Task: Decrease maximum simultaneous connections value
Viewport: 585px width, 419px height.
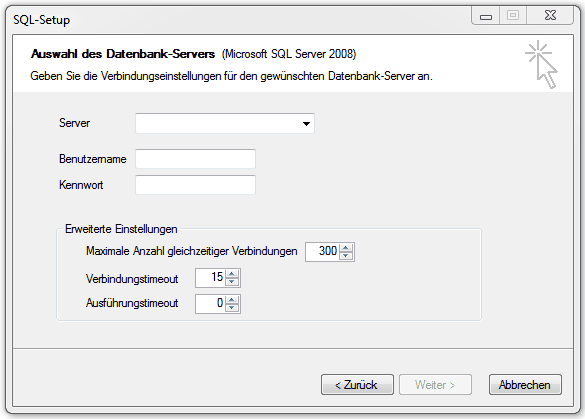Action: (346, 256)
